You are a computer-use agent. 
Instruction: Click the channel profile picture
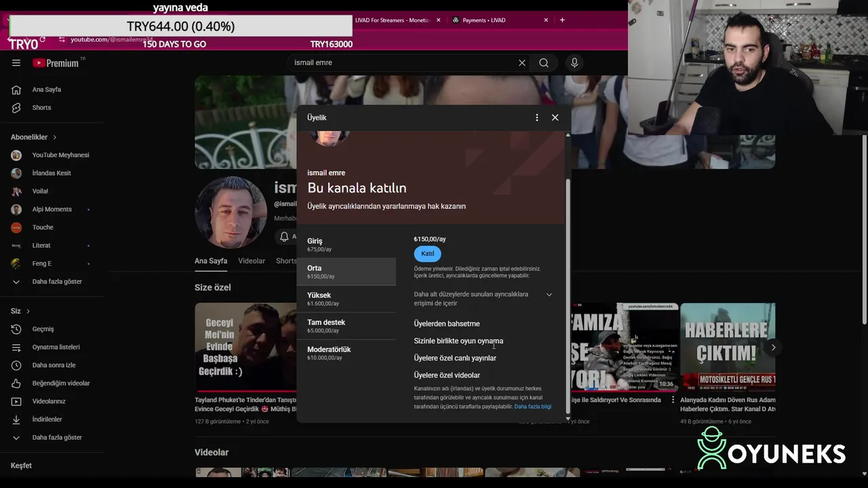click(231, 213)
